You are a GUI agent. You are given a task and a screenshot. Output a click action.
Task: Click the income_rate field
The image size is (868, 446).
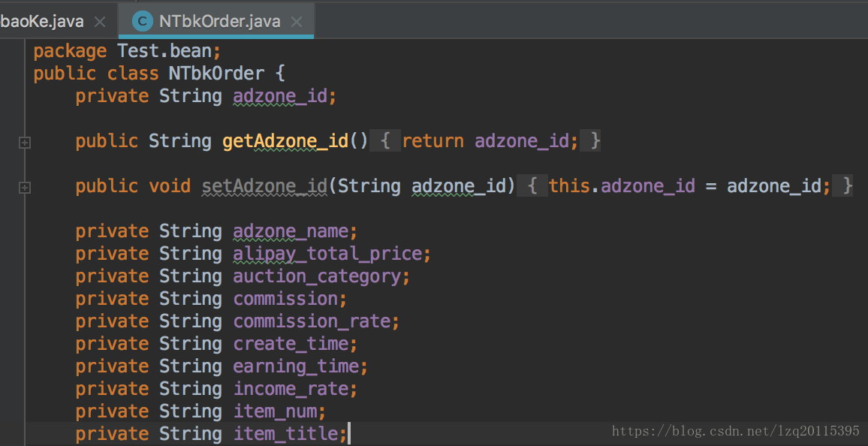(x=291, y=389)
